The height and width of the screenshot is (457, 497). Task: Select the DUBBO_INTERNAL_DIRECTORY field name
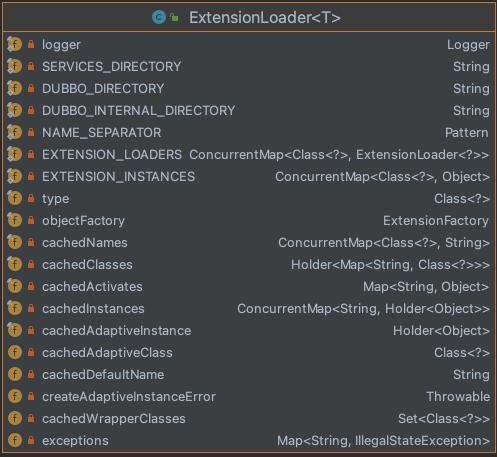[x=138, y=111]
